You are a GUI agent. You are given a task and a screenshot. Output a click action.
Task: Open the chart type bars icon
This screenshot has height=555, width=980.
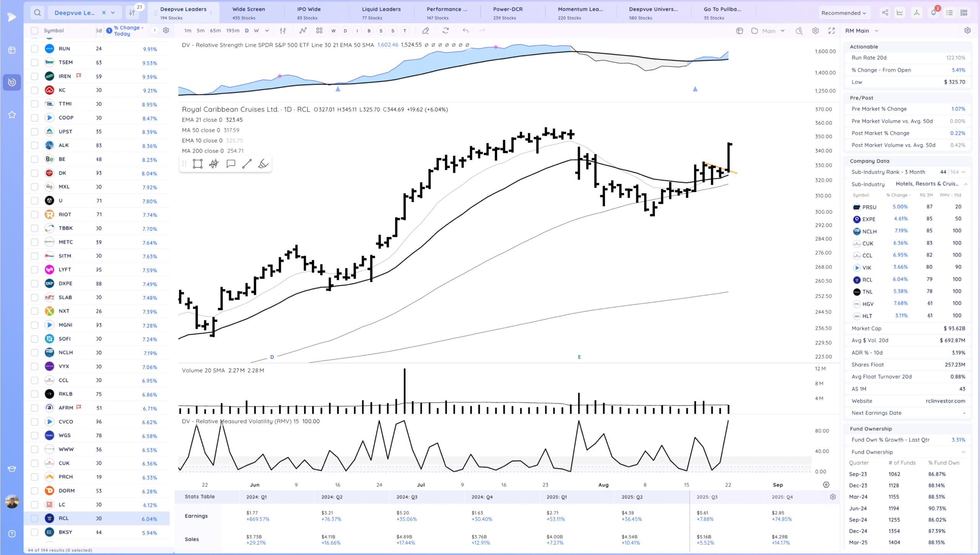coord(283,31)
